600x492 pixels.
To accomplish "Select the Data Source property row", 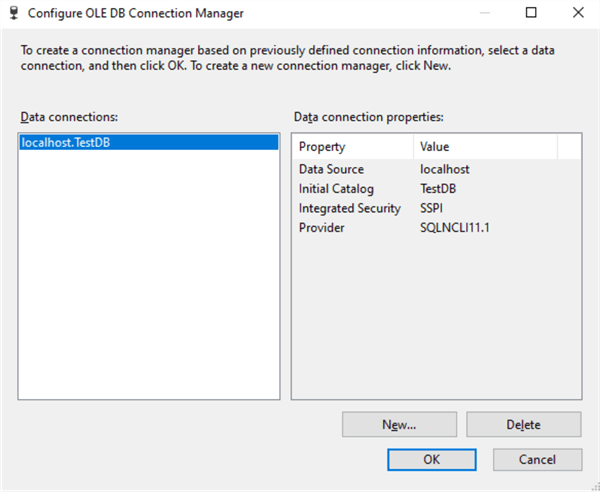I will click(331, 169).
